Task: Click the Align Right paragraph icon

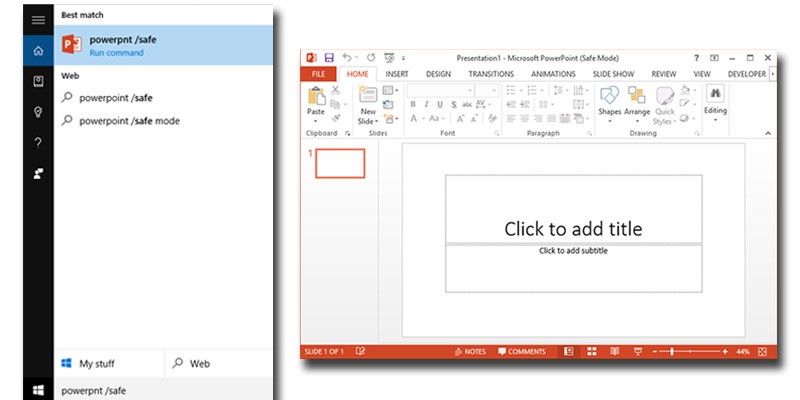Action: click(x=538, y=118)
